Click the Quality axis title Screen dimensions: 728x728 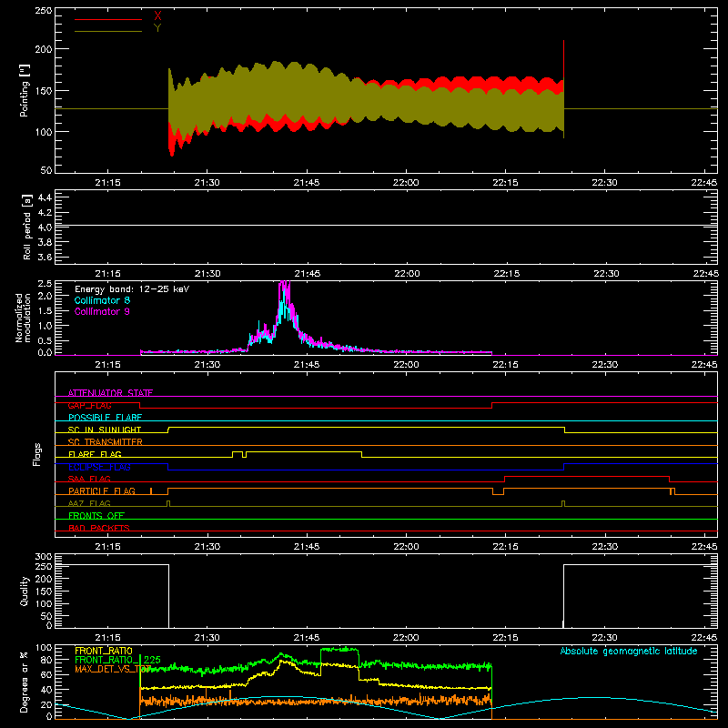(25, 591)
